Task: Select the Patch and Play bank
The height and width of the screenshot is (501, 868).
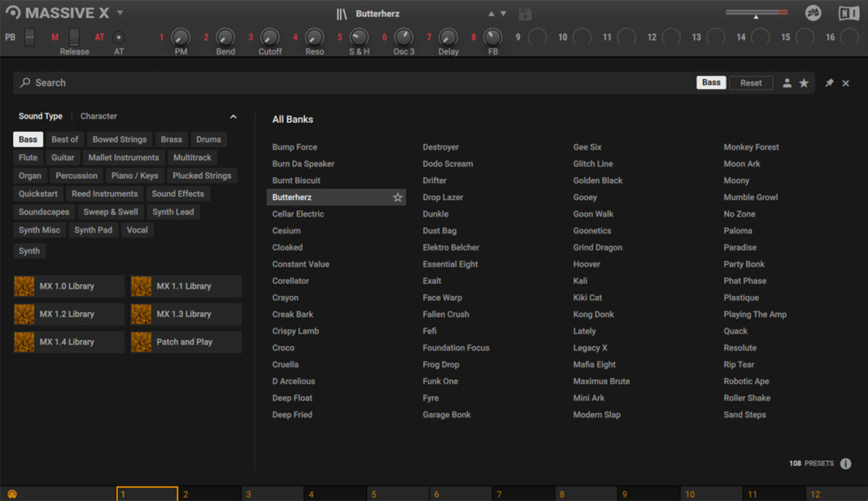Action: click(x=185, y=342)
